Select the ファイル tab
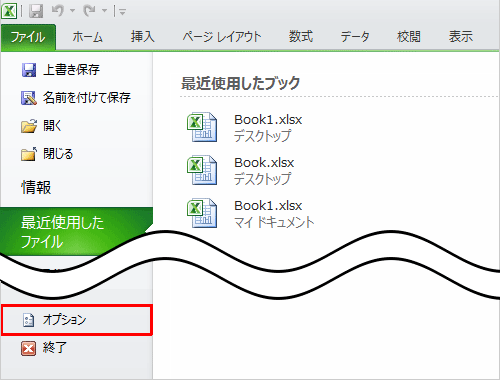500x380 pixels. 28,37
